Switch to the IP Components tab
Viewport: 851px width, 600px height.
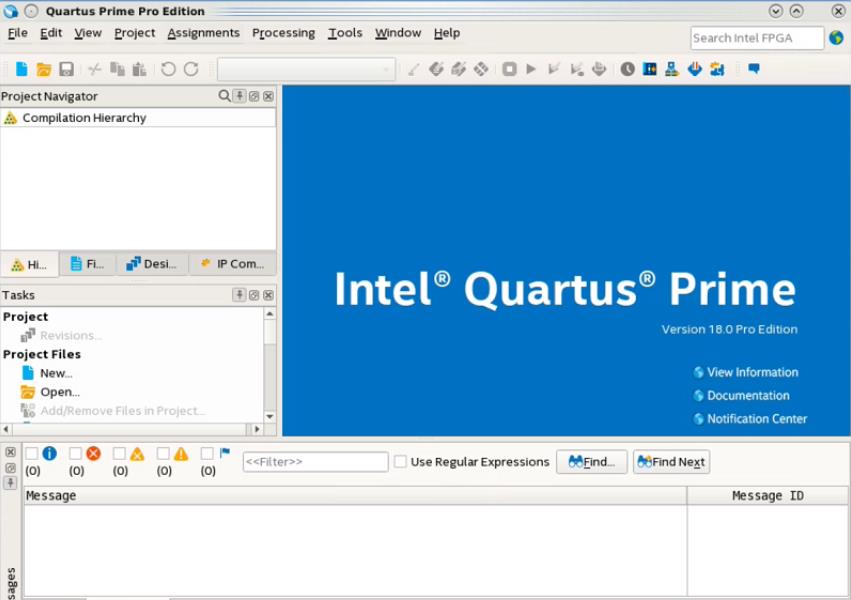(x=232, y=264)
